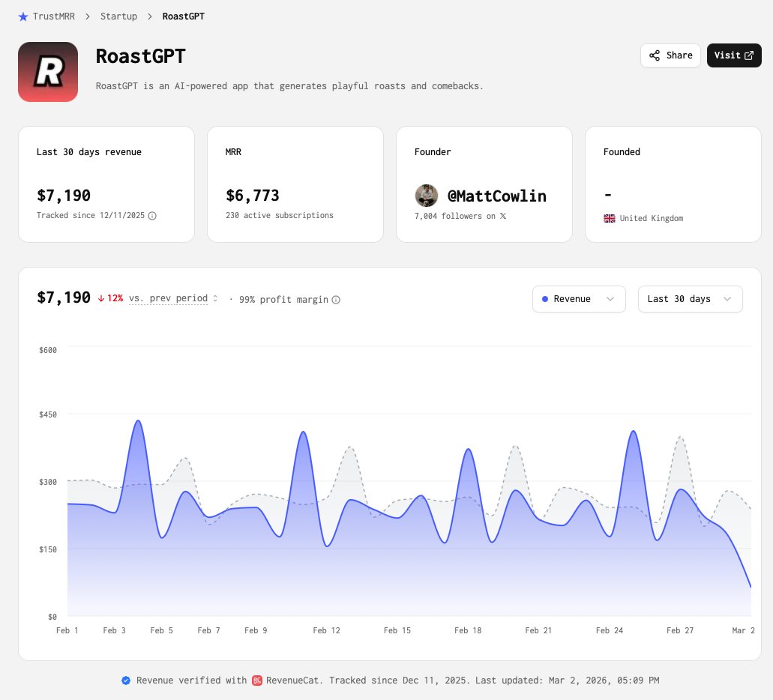Open the site via Visit button
The height and width of the screenshot is (700, 773).
[734, 55]
